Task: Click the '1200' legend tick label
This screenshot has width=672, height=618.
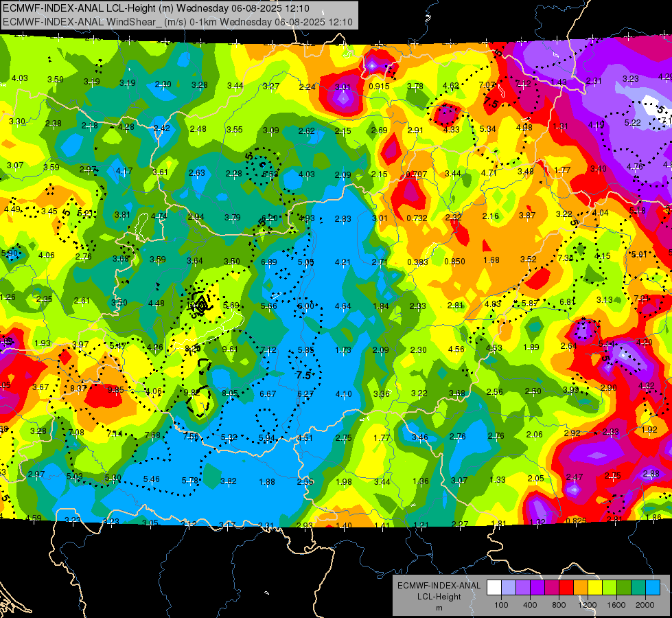Action: [x=588, y=605]
